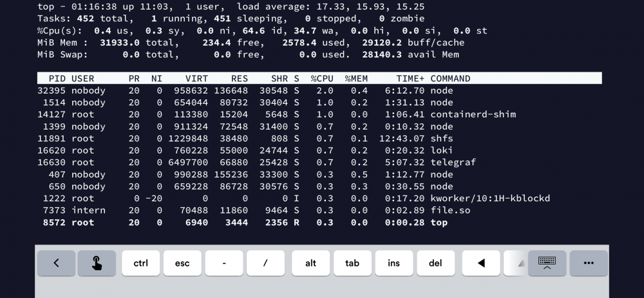Screen dimensions: 644x298
Task: Click the 12:43.07 TIME+ value
Action: [402, 138]
